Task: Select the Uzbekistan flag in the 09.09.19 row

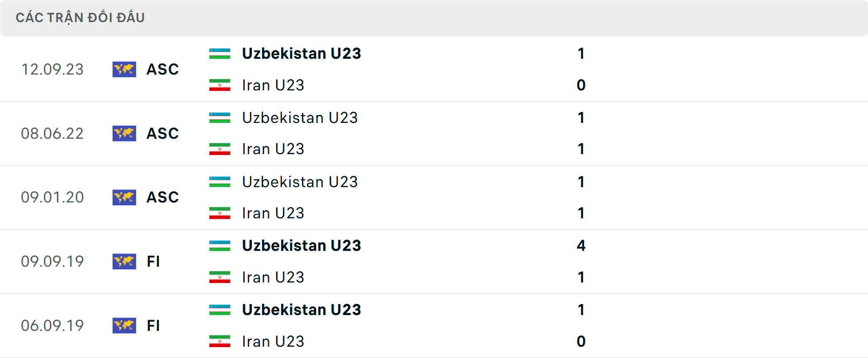Action: (x=220, y=244)
